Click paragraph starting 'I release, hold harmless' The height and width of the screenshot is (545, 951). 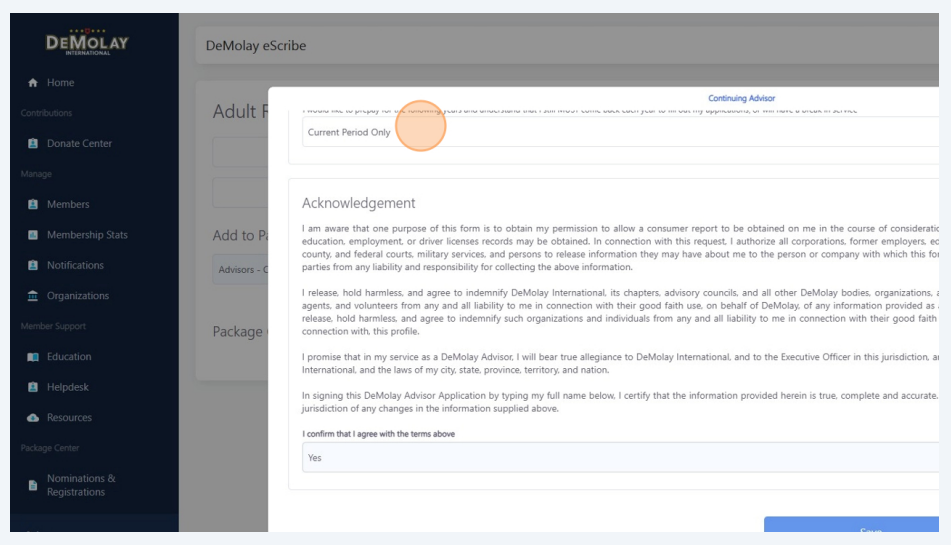(620, 312)
